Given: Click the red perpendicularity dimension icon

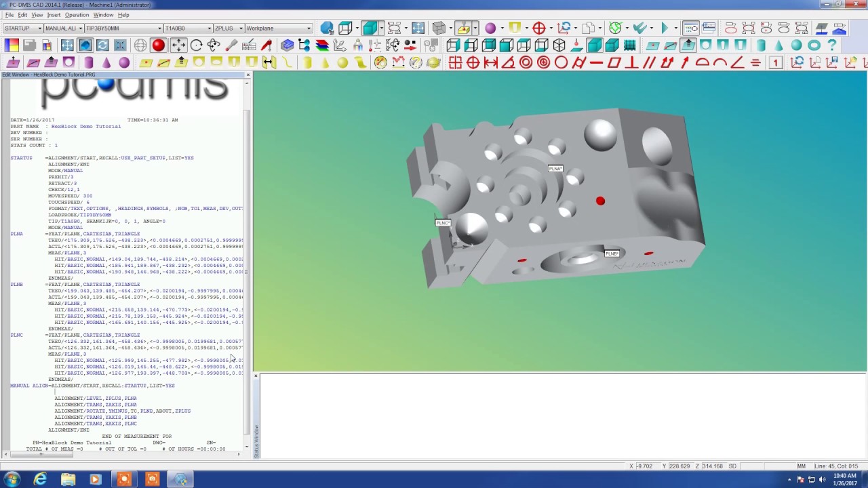Looking at the screenshot, I should coord(632,63).
